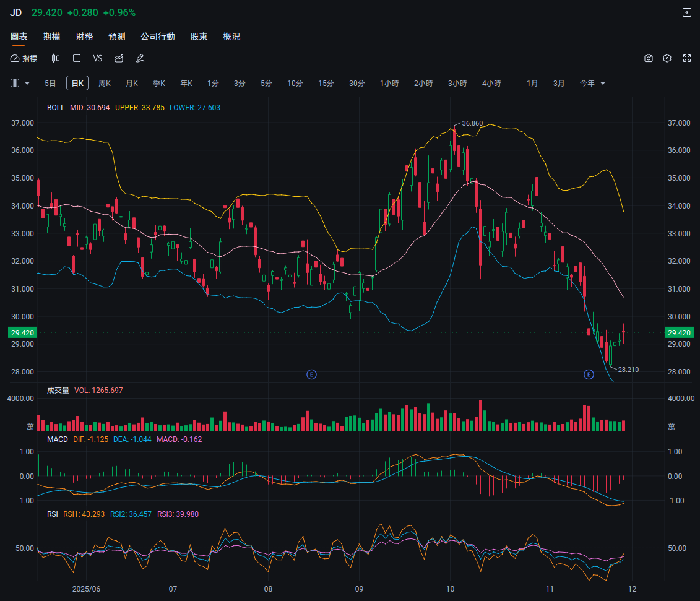Click the RSI2: 36.457 value

point(131,514)
